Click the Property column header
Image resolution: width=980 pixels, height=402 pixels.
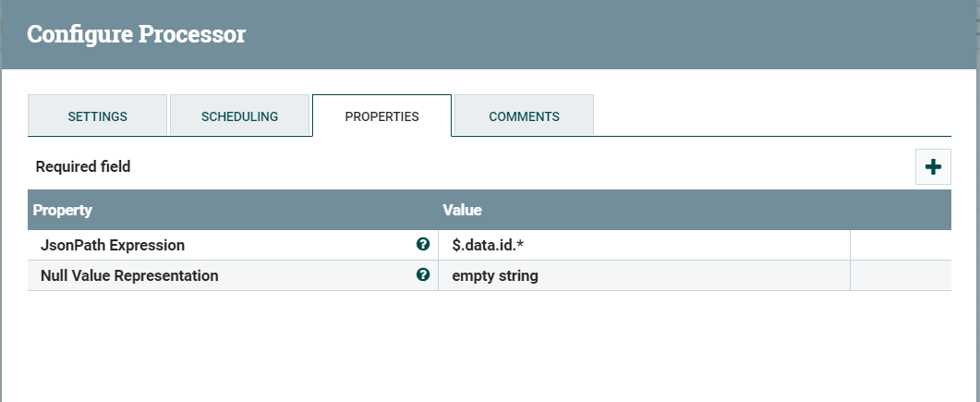[63, 211]
